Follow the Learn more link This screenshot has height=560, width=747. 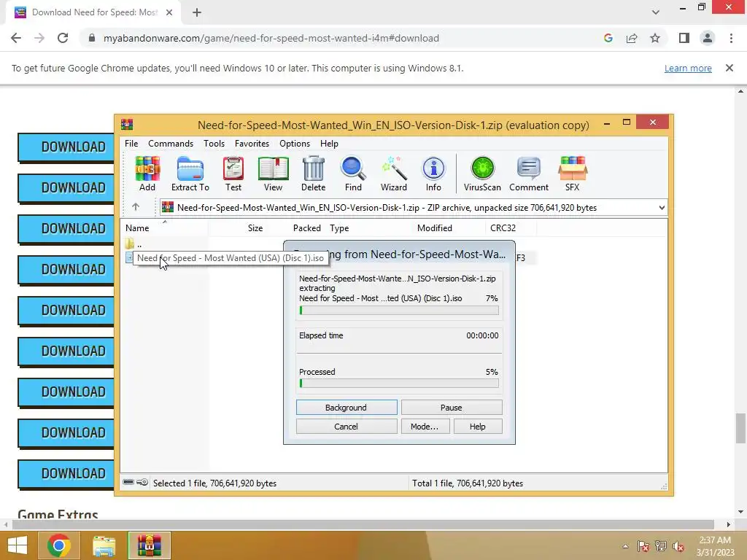688,68
